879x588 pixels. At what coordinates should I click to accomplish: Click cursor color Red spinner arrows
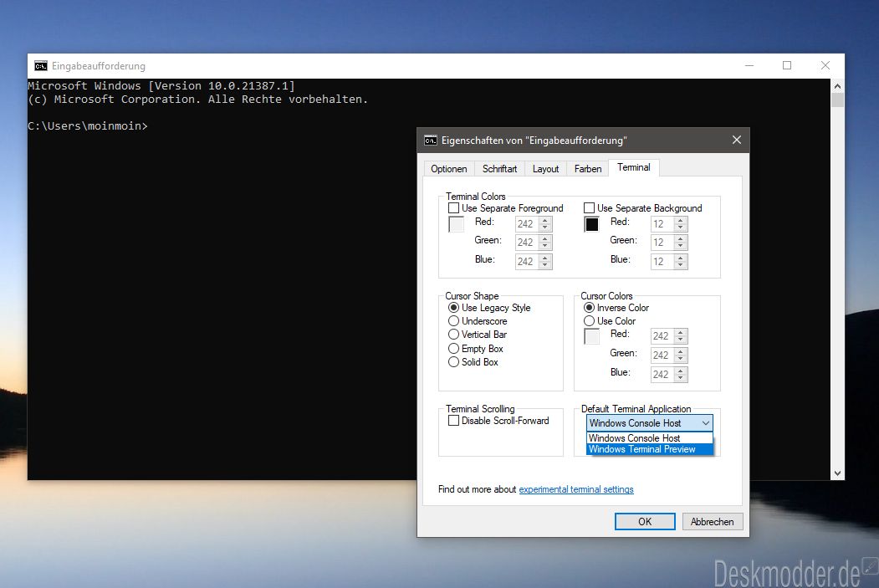pos(681,336)
